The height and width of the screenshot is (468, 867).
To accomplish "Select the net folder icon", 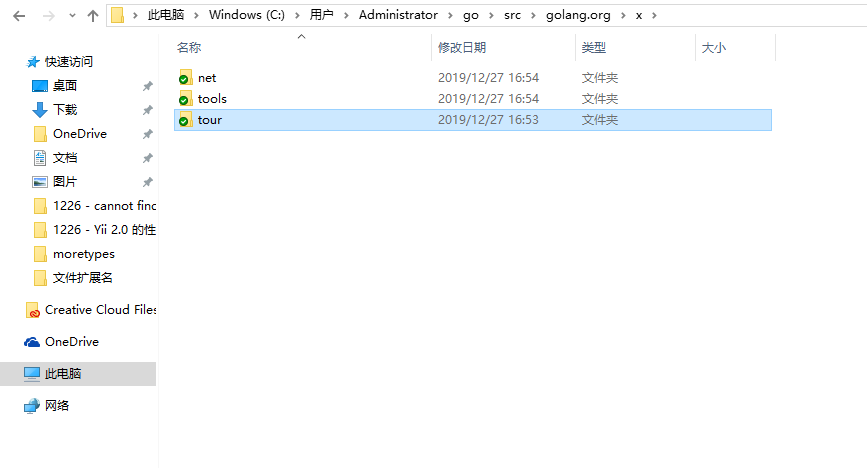I will pyautogui.click(x=185, y=77).
